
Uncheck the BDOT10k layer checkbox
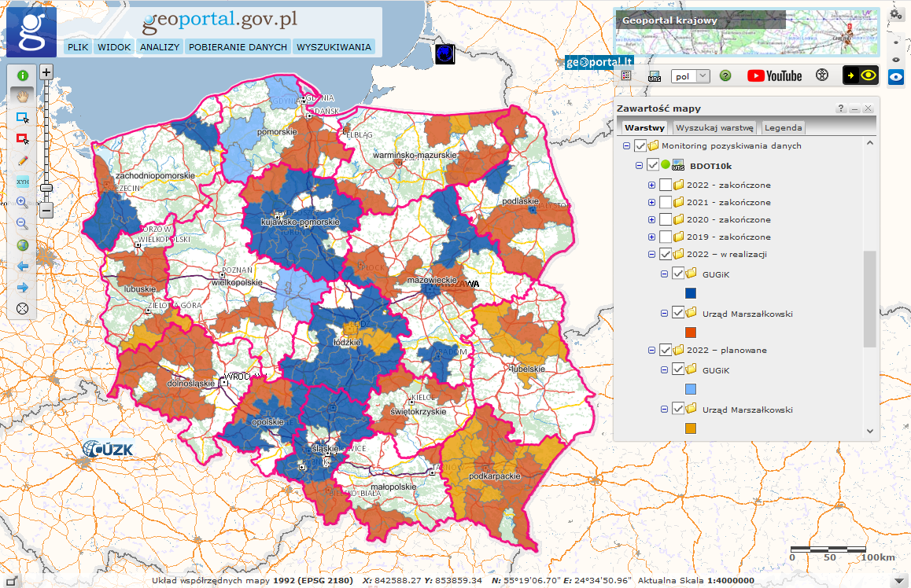point(652,165)
